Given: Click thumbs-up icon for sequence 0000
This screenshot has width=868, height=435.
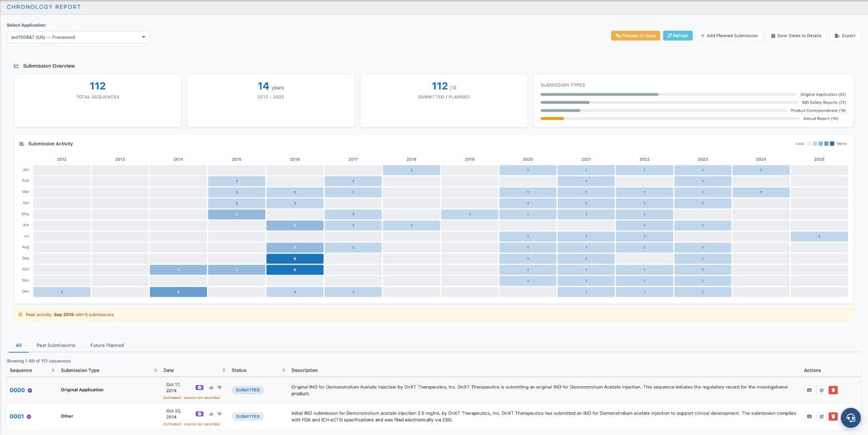Looking at the screenshot, I should [211, 387].
